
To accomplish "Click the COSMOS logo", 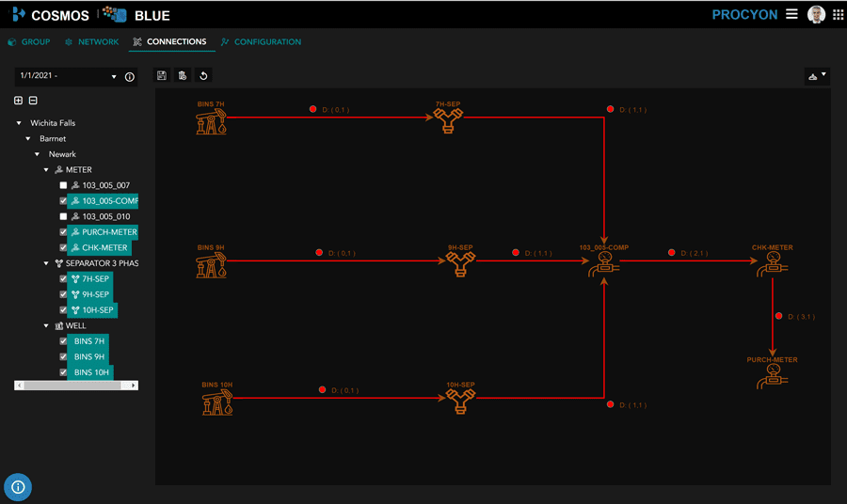I will [50, 15].
